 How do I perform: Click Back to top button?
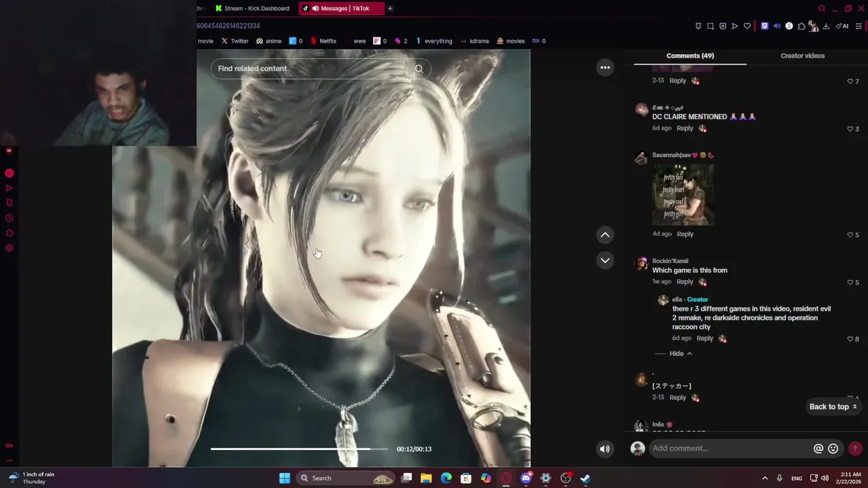pos(833,407)
